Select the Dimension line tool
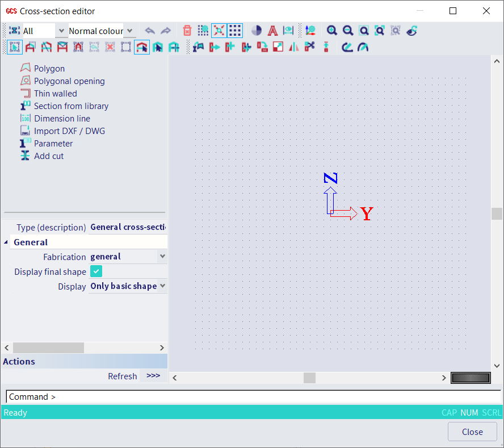Image resolution: width=504 pixels, height=448 pixels. click(x=62, y=118)
